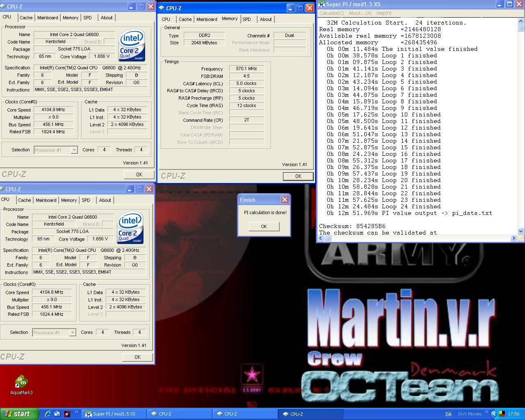Click the memory Size field 2048 MBytes
Image resolution: width=525 pixels, height=420 pixels.
pyautogui.click(x=204, y=43)
